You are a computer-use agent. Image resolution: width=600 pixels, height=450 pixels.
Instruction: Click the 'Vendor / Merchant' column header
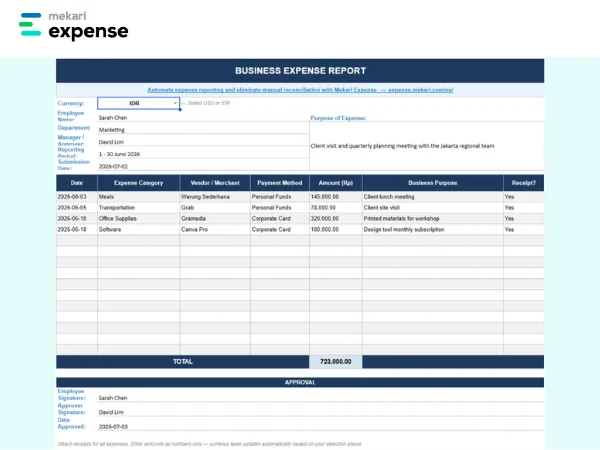tap(215, 183)
